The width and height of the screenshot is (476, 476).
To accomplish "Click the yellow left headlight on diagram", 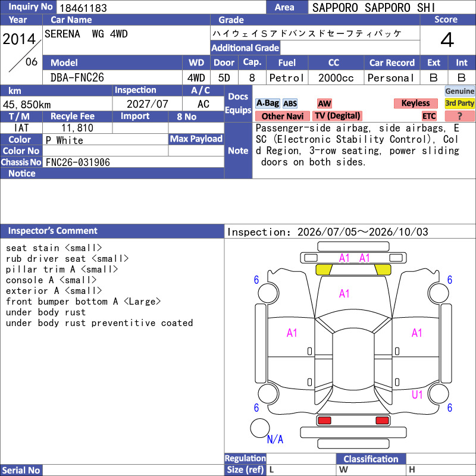I will coord(324,270).
